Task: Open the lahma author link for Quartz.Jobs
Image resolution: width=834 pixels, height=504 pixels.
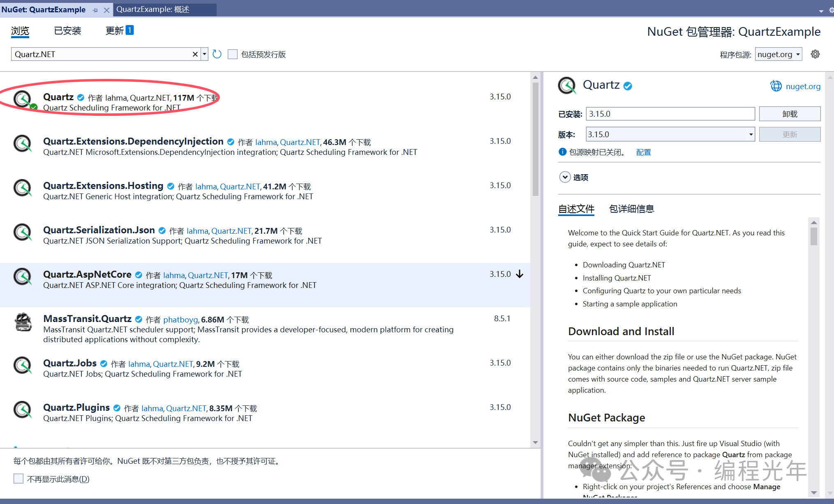Action: tap(139, 364)
